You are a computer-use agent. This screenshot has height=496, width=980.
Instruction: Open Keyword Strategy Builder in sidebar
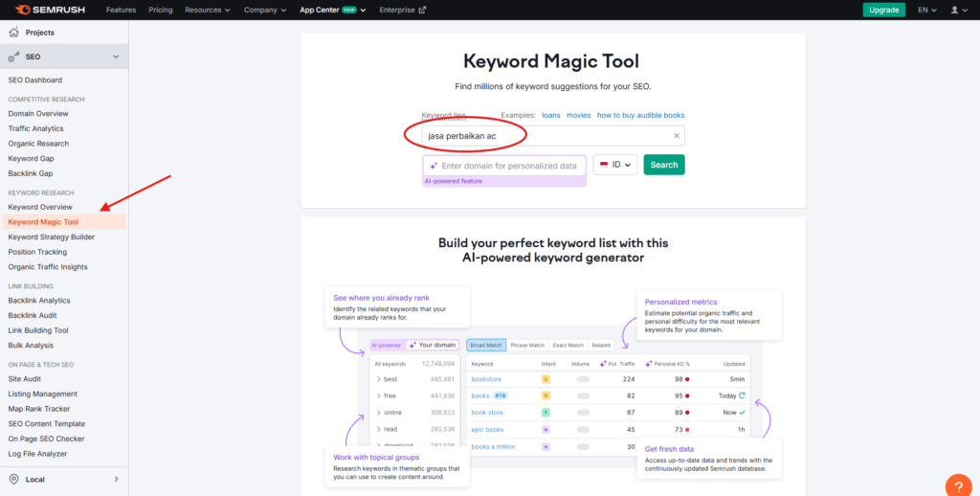(x=52, y=237)
